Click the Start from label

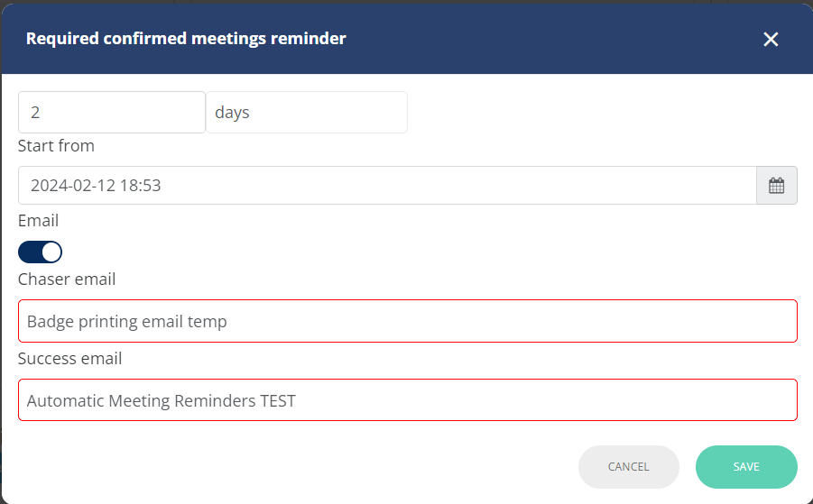coord(56,146)
